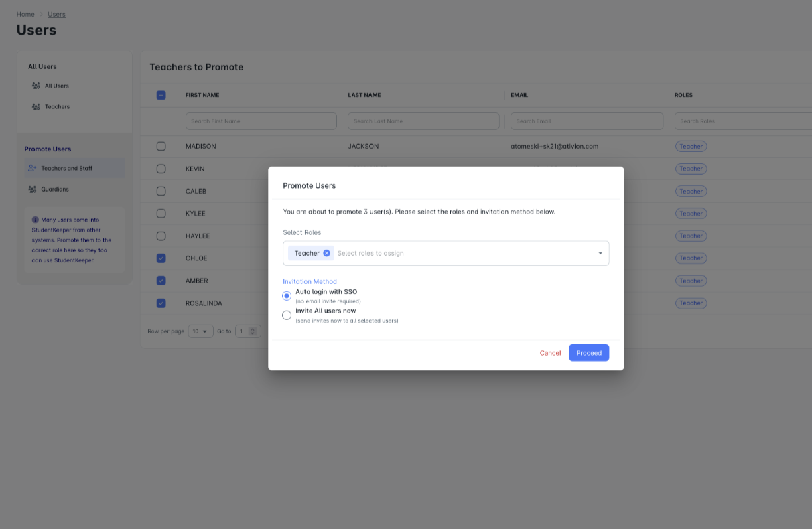Click the All Users people icon

click(x=36, y=86)
